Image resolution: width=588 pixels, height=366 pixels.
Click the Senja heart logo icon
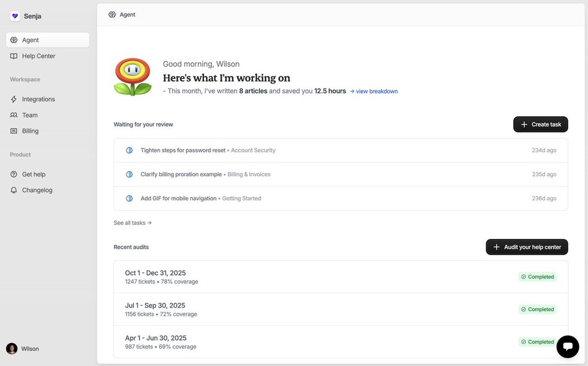point(15,16)
